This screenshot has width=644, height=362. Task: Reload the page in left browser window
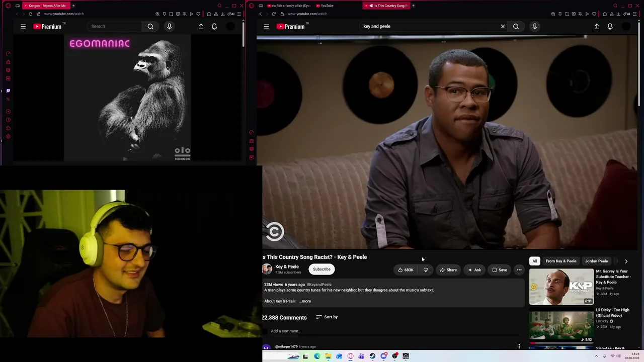pos(30,14)
